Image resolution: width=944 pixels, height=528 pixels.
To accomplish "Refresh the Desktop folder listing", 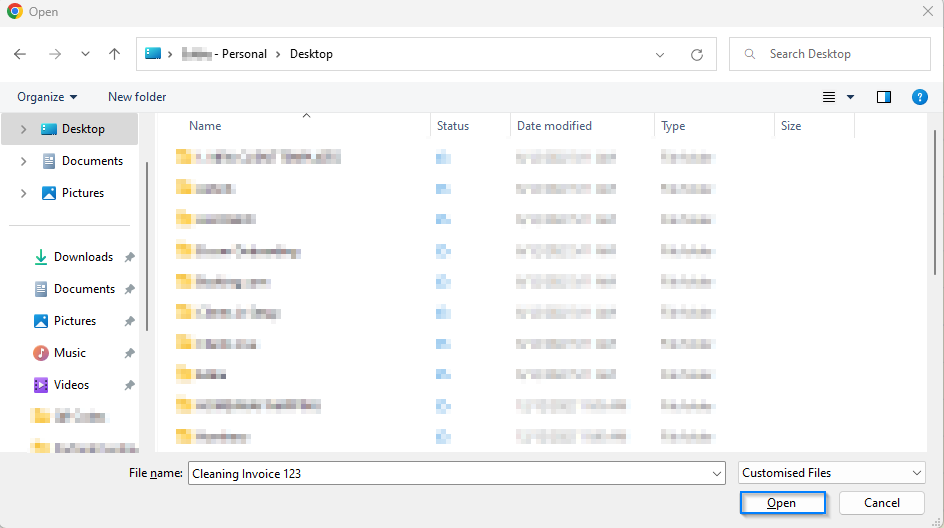I will click(697, 55).
